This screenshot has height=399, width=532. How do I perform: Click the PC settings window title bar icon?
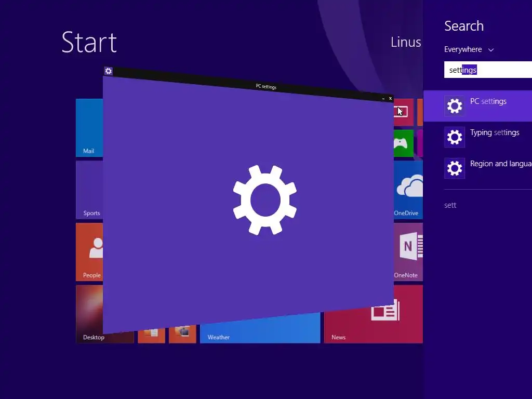108,71
